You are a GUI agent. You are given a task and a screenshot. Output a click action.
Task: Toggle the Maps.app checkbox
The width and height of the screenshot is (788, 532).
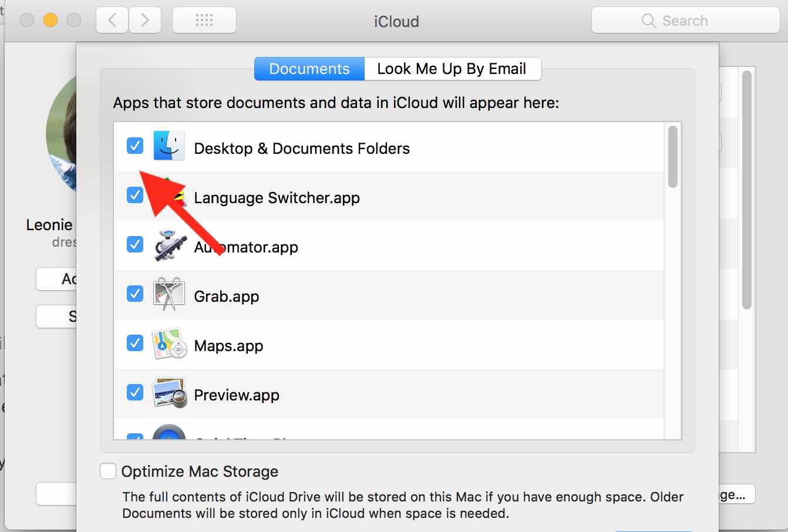tap(135, 342)
